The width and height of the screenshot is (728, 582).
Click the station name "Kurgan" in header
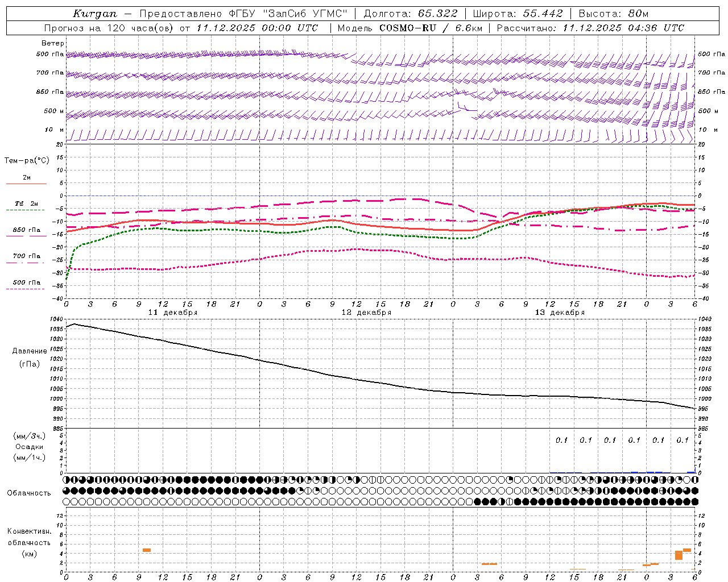[95, 14]
